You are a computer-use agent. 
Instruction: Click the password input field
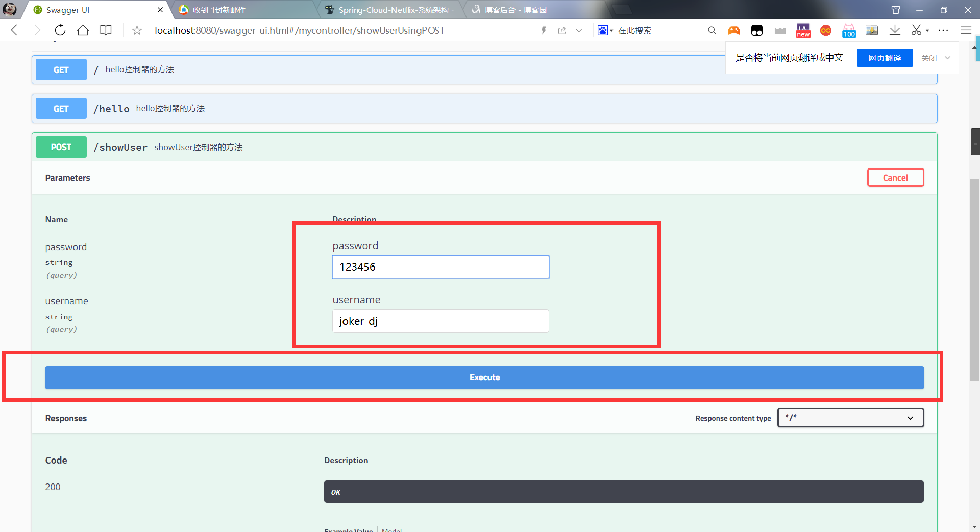pos(440,267)
